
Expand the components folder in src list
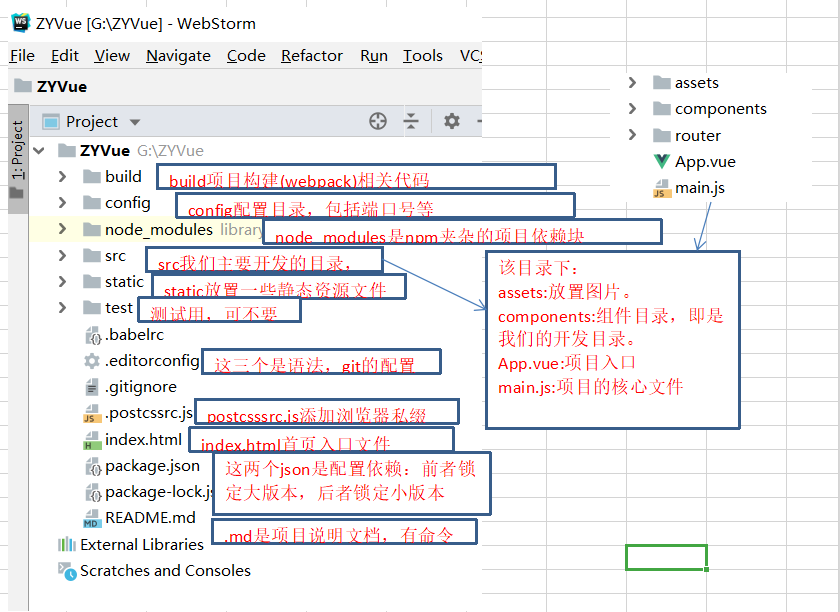[633, 109]
